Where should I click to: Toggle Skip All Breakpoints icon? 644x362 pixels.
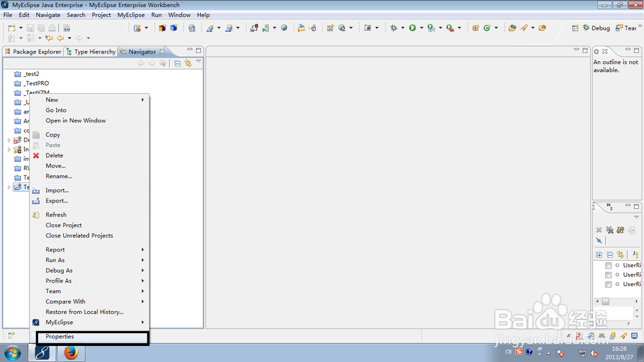point(599,241)
